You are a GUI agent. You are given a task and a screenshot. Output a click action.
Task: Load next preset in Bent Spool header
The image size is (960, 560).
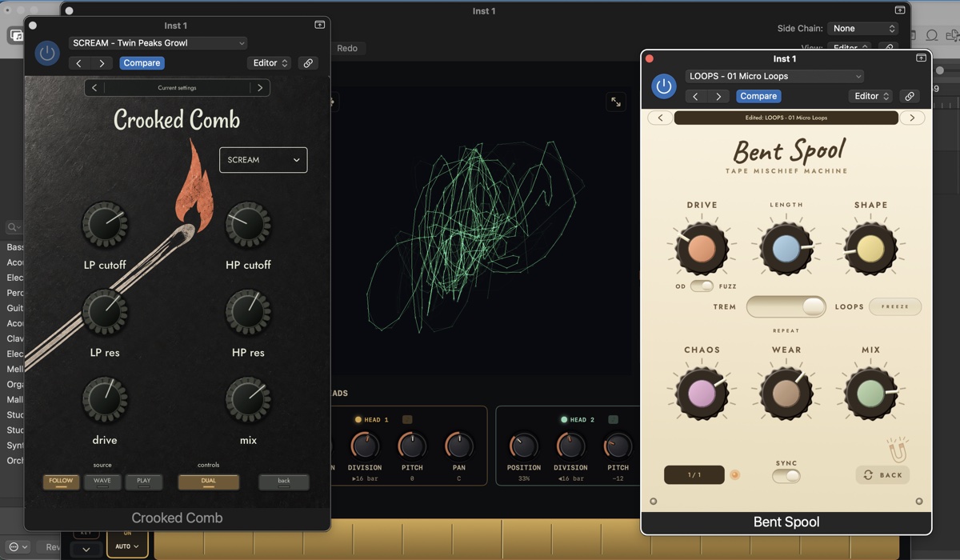coord(718,96)
